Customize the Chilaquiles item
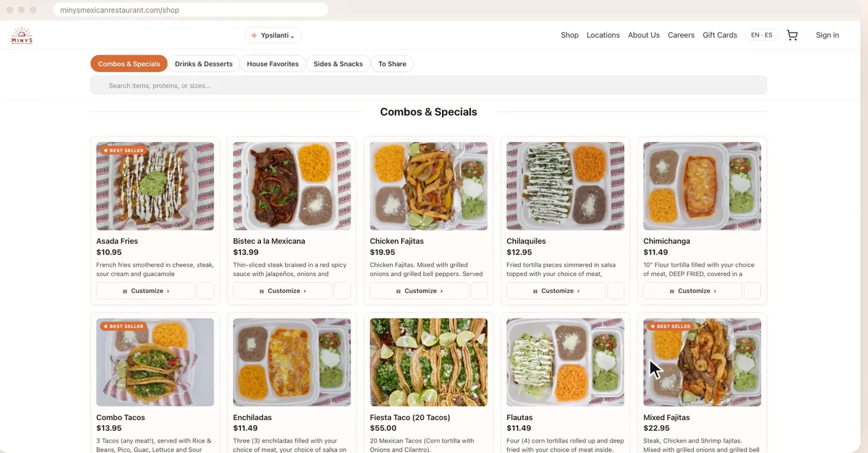 (x=556, y=291)
